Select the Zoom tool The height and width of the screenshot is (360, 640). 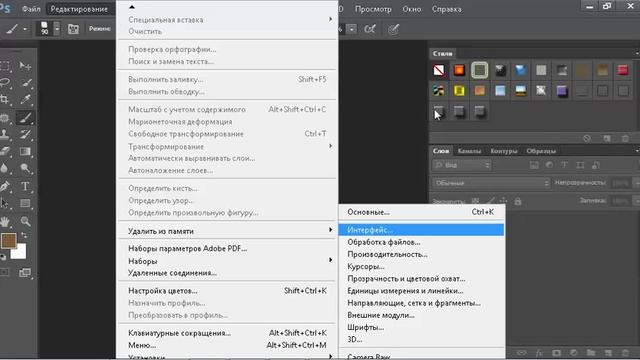(x=25, y=221)
